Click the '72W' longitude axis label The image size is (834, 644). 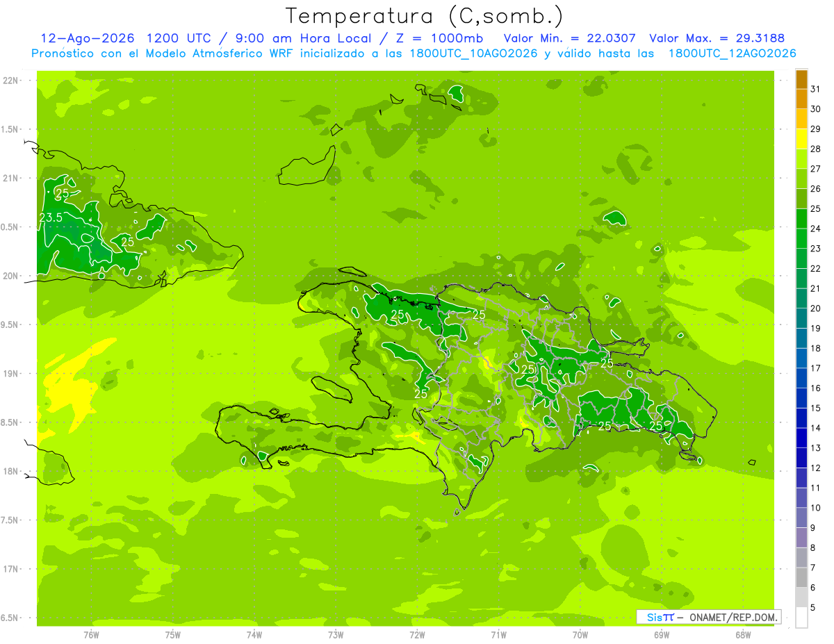pyautogui.click(x=418, y=634)
